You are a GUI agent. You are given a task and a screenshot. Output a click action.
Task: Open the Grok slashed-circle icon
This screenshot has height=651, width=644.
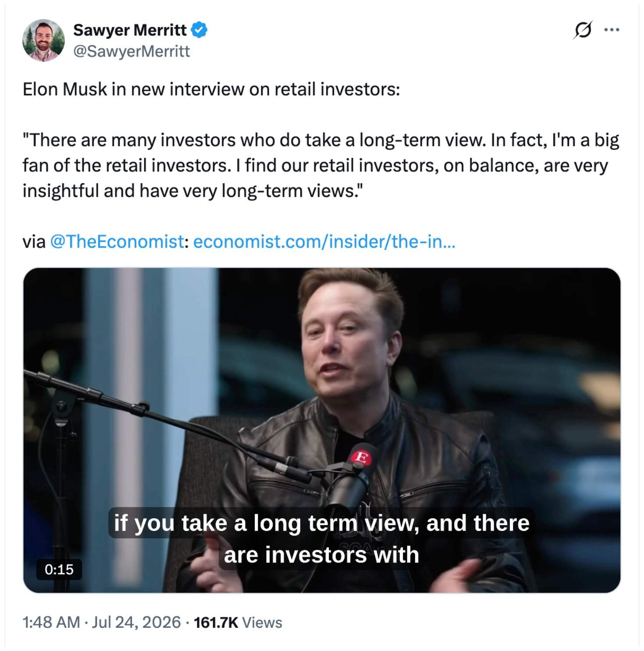point(583,30)
